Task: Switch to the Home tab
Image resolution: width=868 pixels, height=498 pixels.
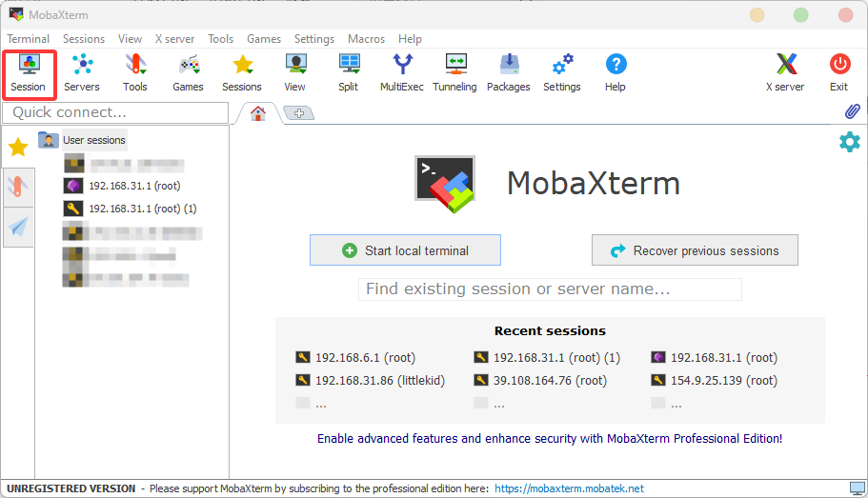Action: pyautogui.click(x=258, y=113)
